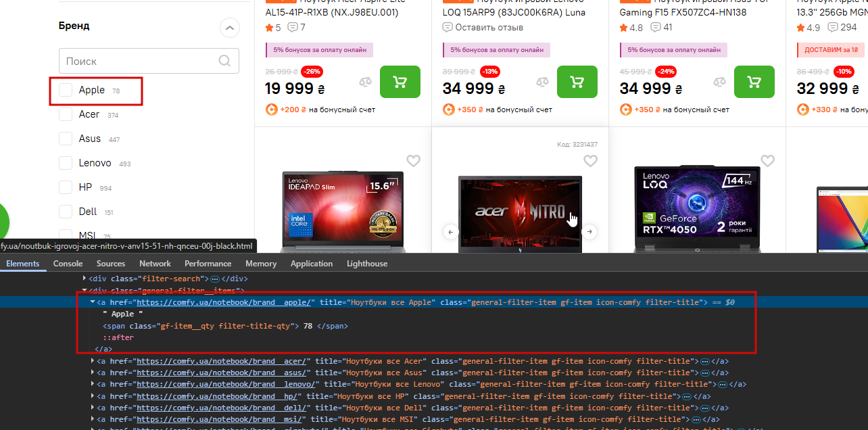Screen dimensions: 868x430
Task: Click the gf-item__qty span element line
Action: pyautogui.click(x=225, y=326)
